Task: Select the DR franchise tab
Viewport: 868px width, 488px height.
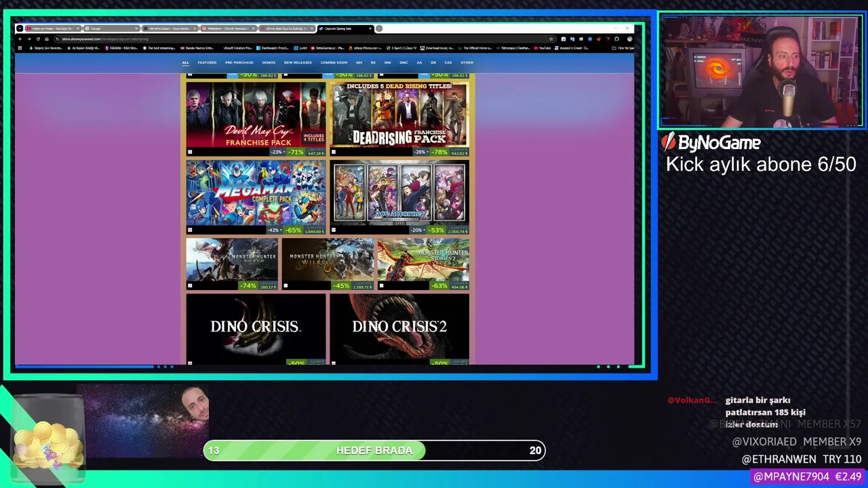Action: (x=433, y=62)
